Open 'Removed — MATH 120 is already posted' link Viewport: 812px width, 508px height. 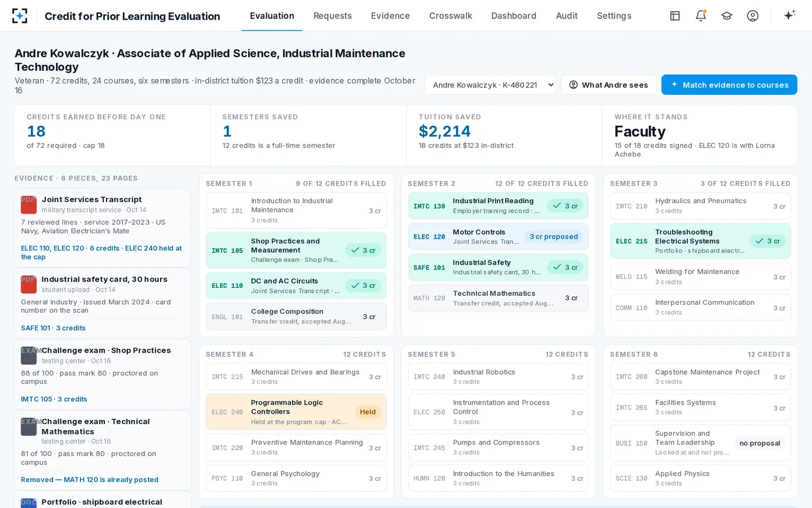(90, 480)
